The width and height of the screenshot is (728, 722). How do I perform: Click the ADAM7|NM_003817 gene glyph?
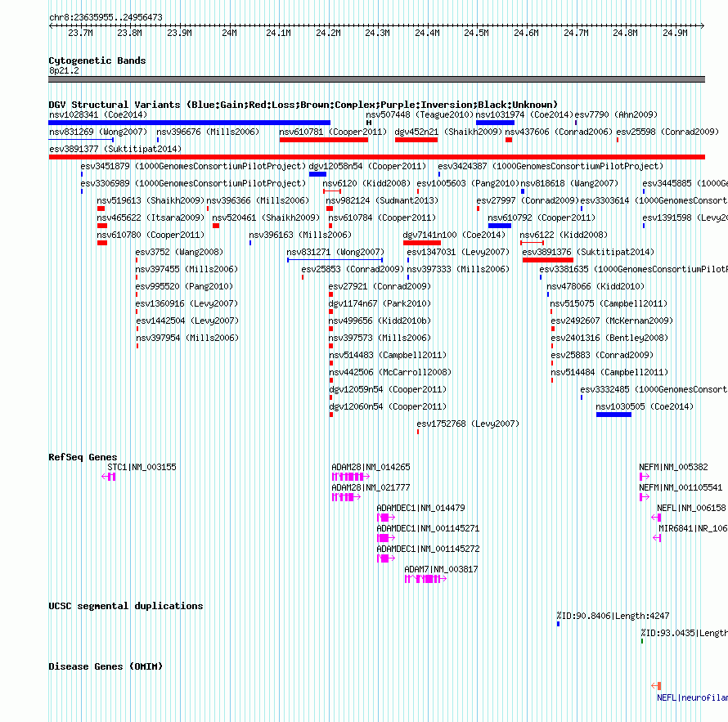425,579
